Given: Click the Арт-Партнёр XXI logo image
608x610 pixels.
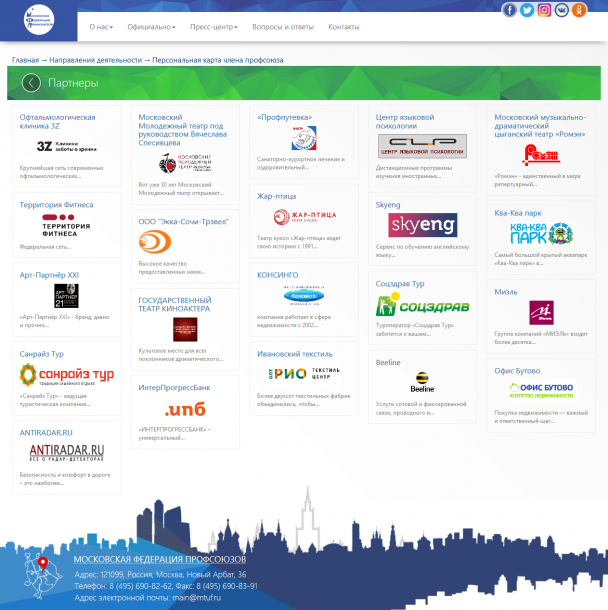Looking at the screenshot, I should [x=66, y=296].
